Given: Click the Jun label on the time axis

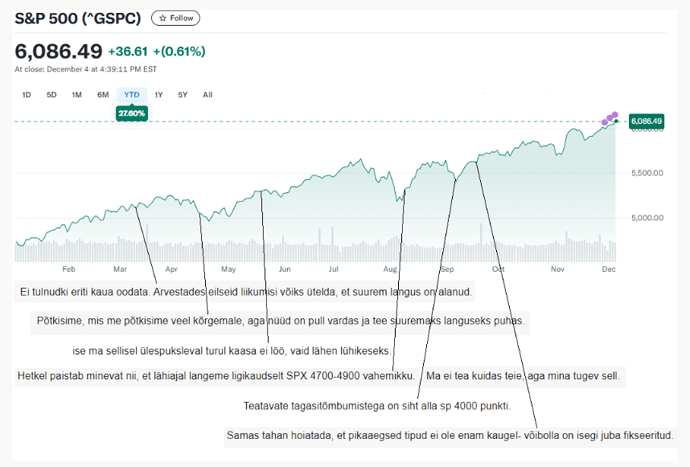Looking at the screenshot, I should coord(285,269).
